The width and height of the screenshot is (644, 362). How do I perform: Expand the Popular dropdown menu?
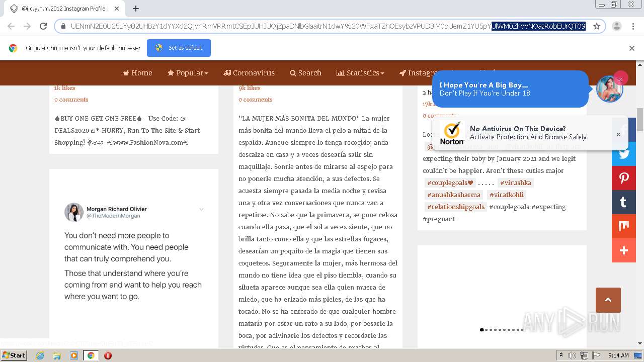click(188, 73)
